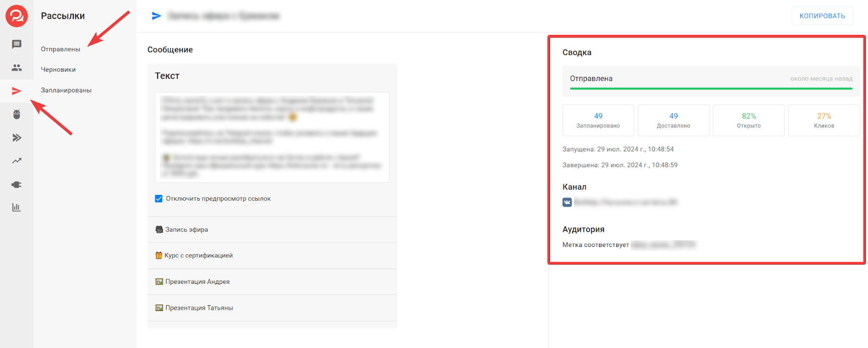Image resolution: width=868 pixels, height=348 pixels.
Task: Open the double-chevron funnels sidebar icon
Action: [17, 138]
